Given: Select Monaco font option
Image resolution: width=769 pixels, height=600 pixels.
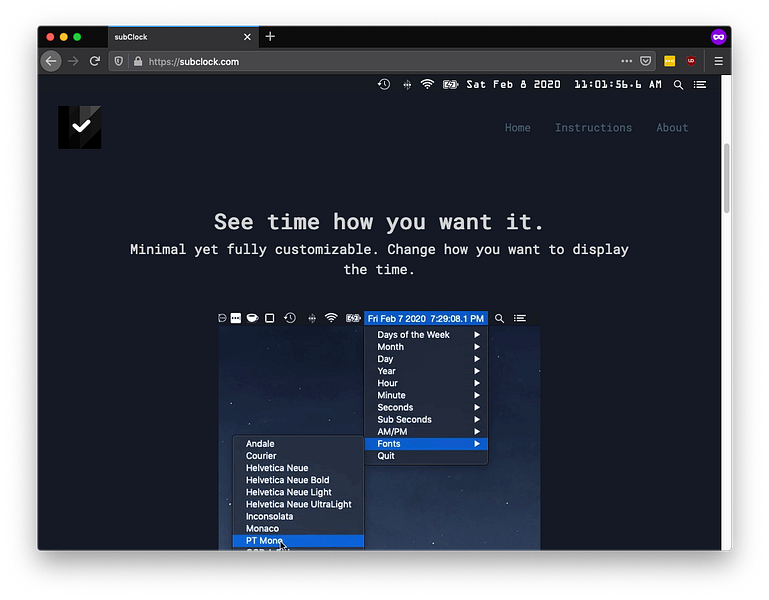Looking at the screenshot, I should [x=298, y=528].
